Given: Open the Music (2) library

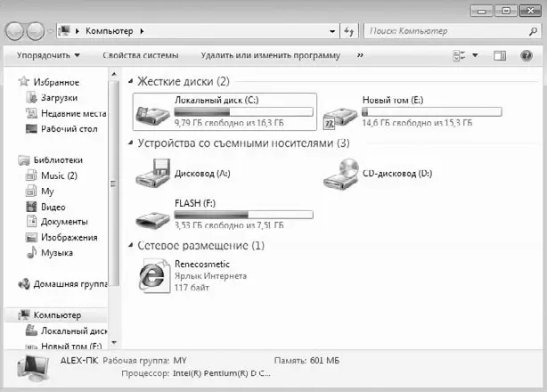Looking at the screenshot, I should 59,176.
